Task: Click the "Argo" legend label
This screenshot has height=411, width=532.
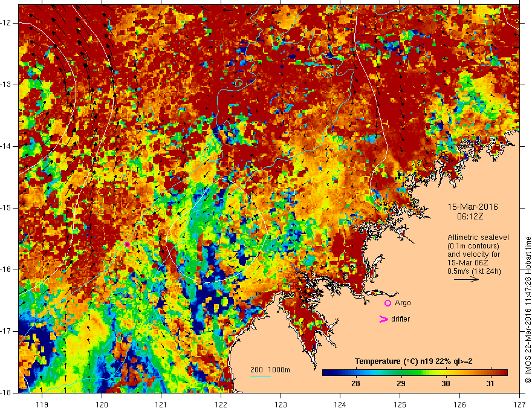Action: coord(403,303)
